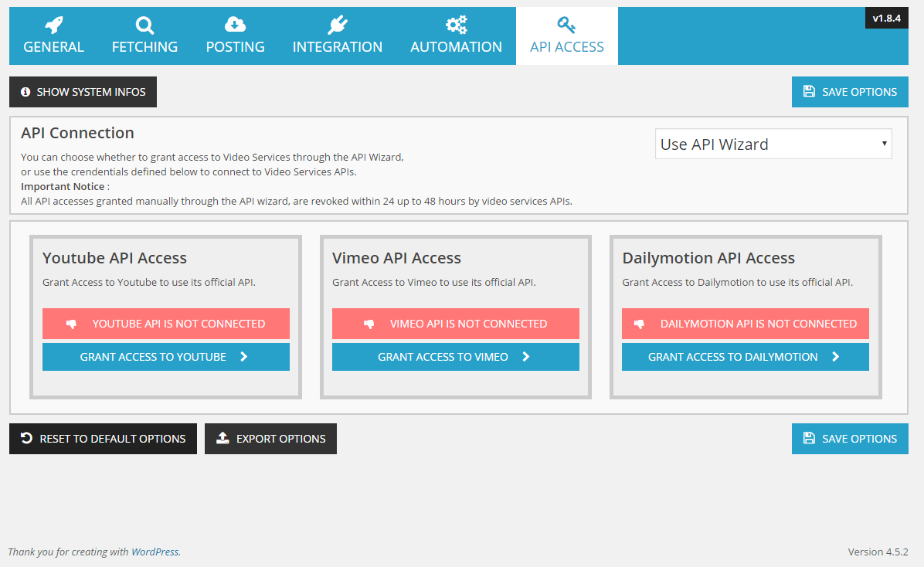Click the info icon on Show System Infos

pyautogui.click(x=25, y=92)
